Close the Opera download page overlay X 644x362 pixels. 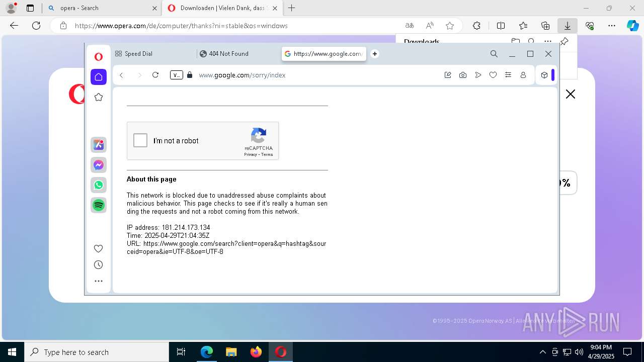(x=571, y=94)
